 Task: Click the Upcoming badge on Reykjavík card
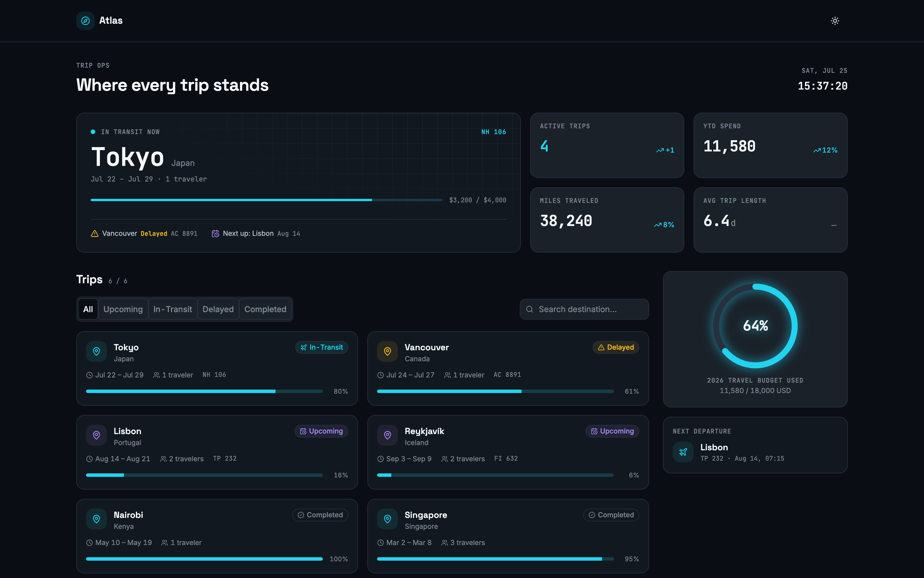click(x=612, y=431)
